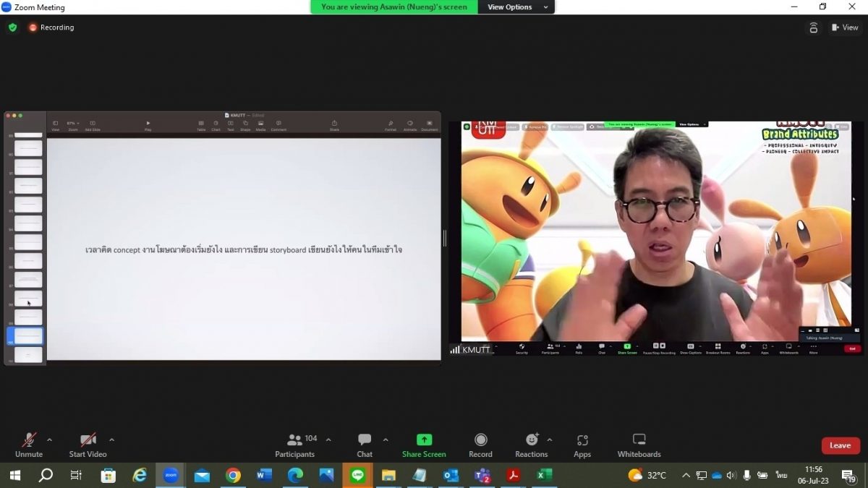Insert Chart from Keynote toolbar
Screen dimensions: 868x488
[216, 125]
